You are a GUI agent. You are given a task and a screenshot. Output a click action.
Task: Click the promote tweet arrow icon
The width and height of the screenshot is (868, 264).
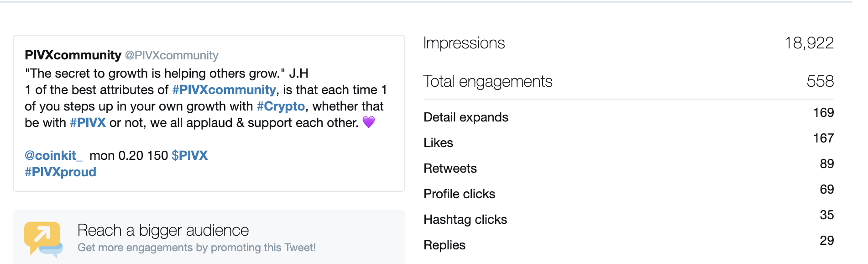pos(43,239)
